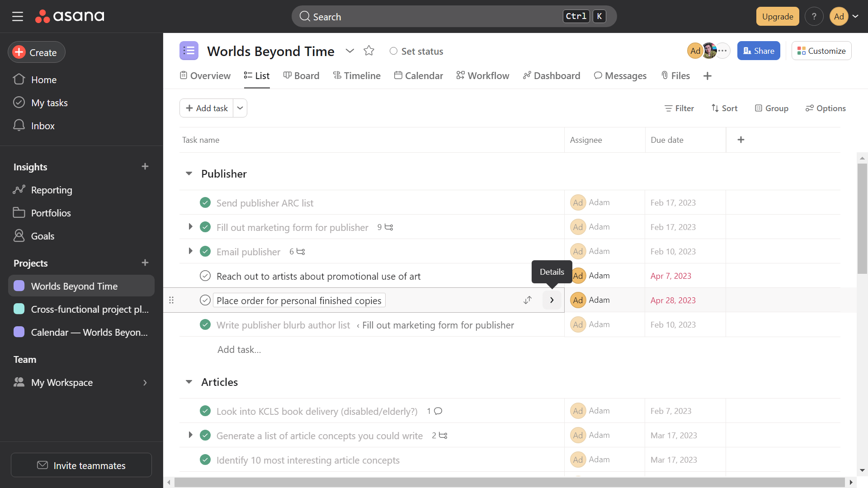Click the Add task dropdown arrow
868x488 pixels.
(240, 108)
